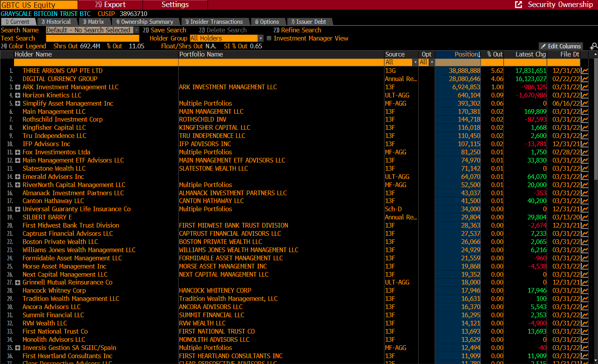Open the Opt filter All dropdown
This screenshot has height=364, width=598.
[432, 62]
